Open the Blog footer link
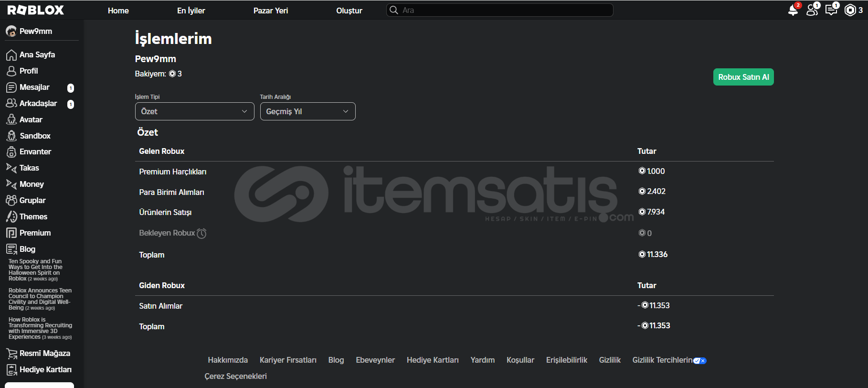 pyautogui.click(x=336, y=360)
